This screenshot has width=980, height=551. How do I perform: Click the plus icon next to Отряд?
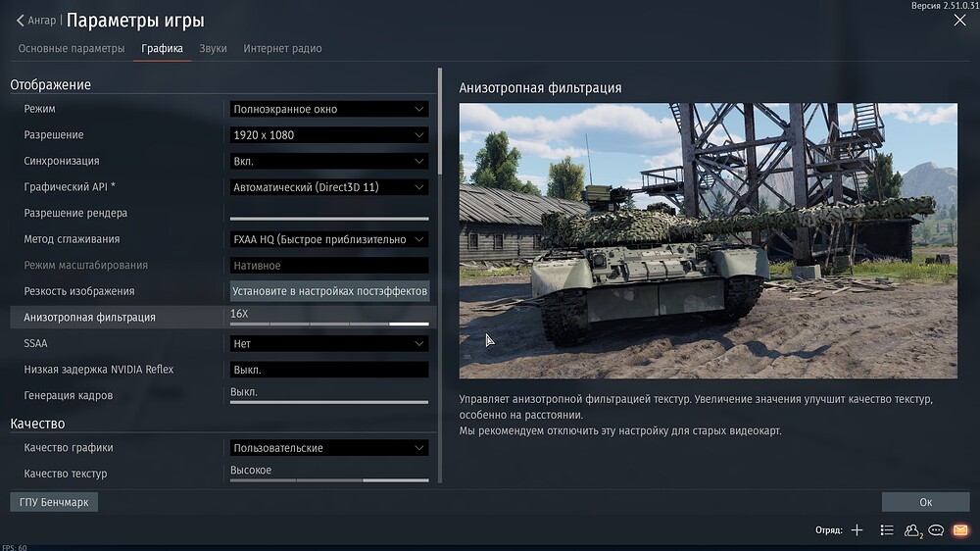coord(857,530)
